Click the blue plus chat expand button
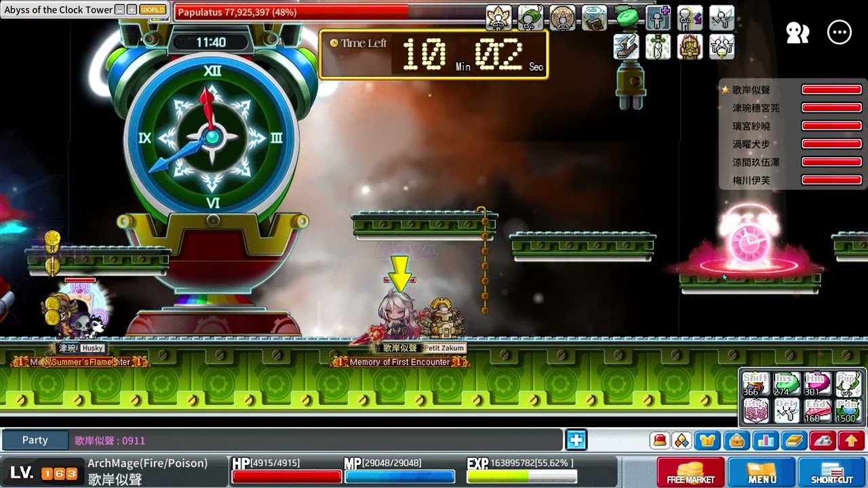The image size is (868, 488). point(576,440)
